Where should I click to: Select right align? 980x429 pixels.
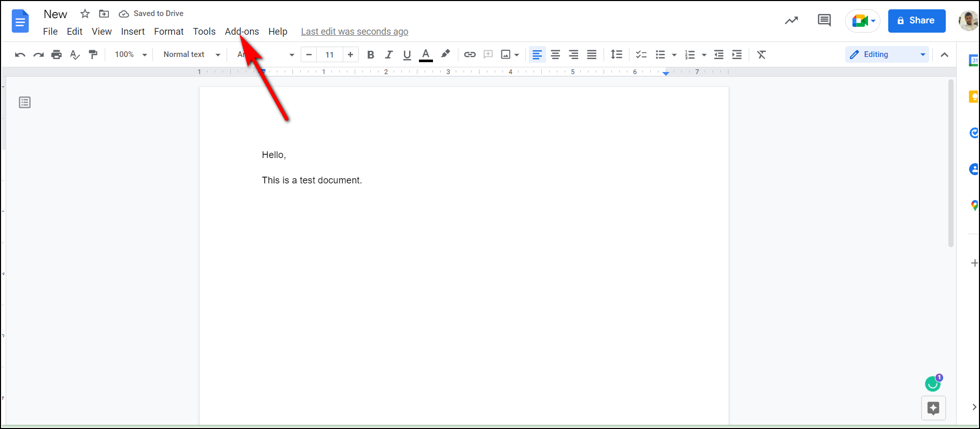[x=573, y=54]
